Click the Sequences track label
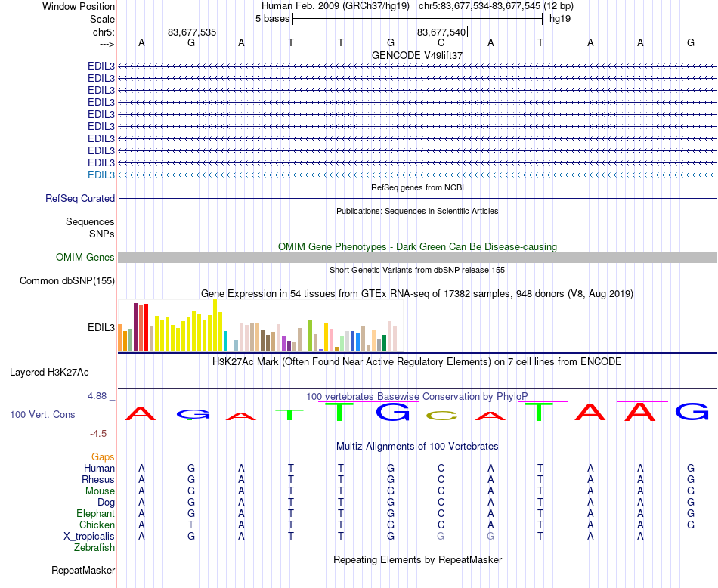 coord(90,221)
